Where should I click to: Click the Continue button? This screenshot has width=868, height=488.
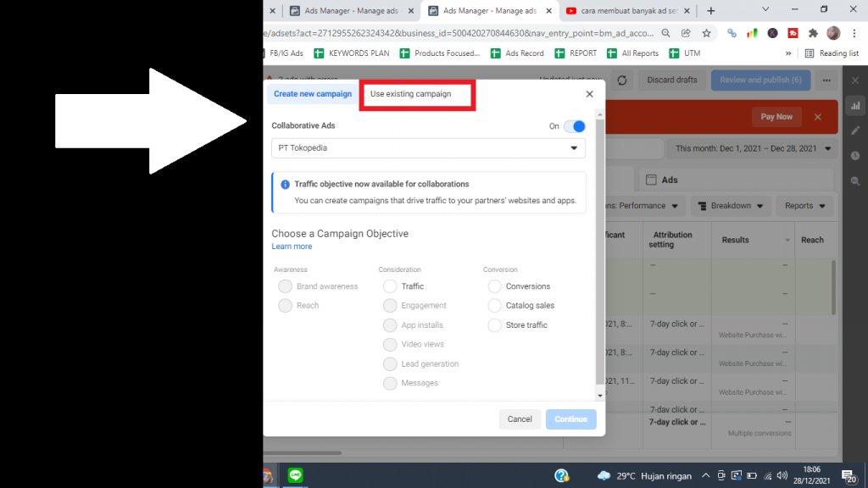pyautogui.click(x=570, y=419)
